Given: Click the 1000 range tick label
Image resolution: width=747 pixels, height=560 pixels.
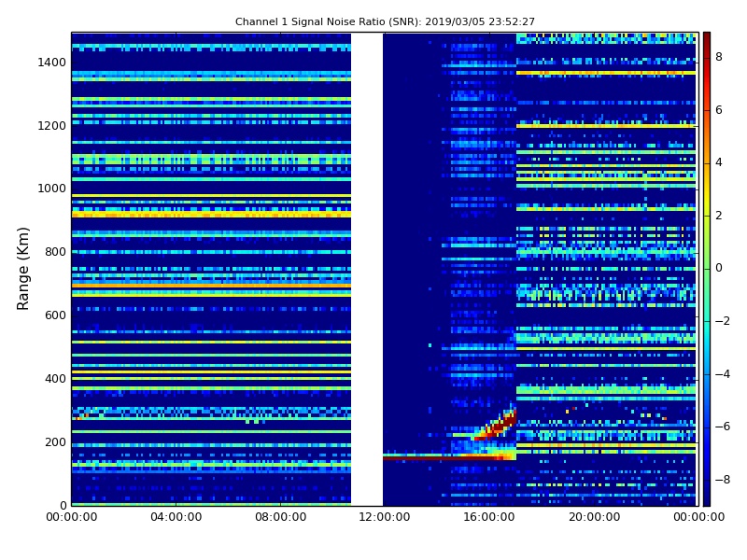Looking at the screenshot, I should (x=51, y=189).
